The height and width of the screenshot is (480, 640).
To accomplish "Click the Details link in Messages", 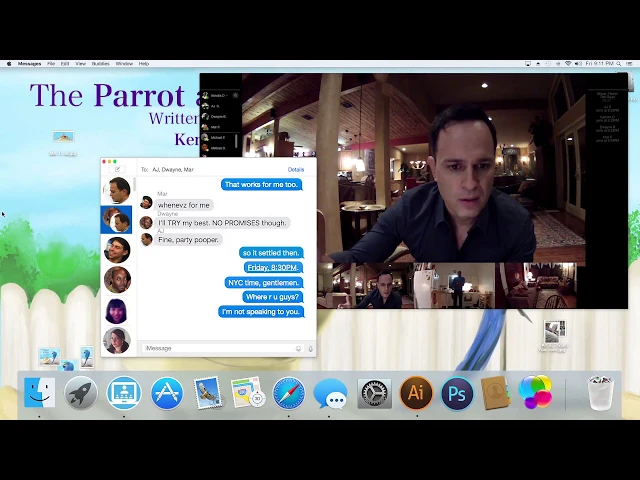I will coord(296,169).
